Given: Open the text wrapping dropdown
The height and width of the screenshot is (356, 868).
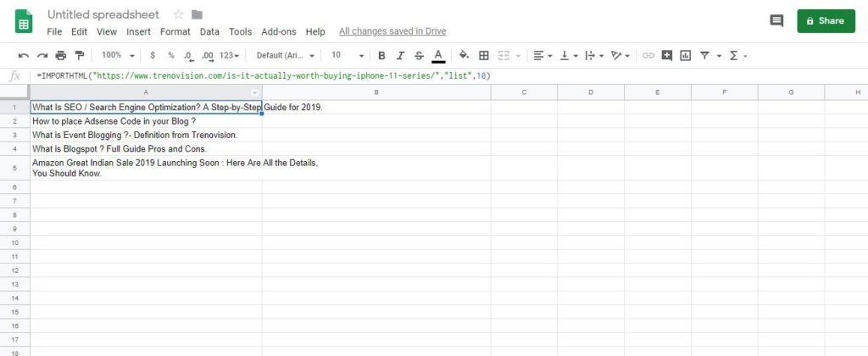Looking at the screenshot, I should [x=594, y=55].
